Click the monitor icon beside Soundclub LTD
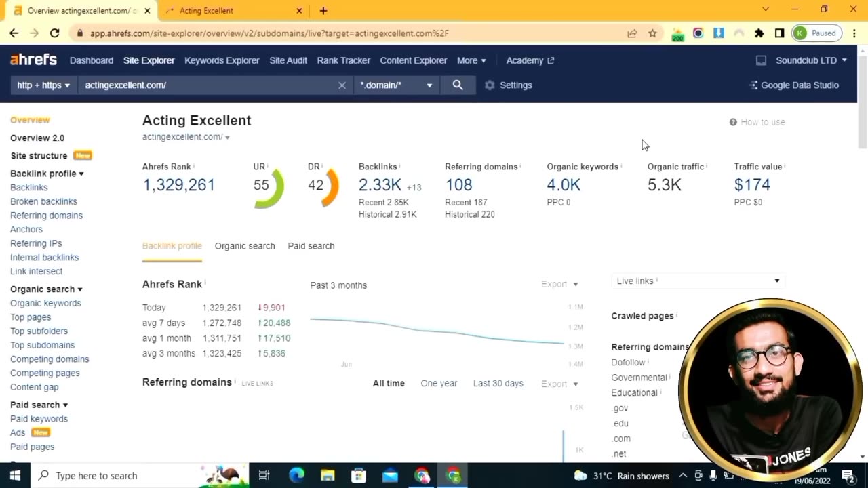868x488 pixels. (761, 60)
